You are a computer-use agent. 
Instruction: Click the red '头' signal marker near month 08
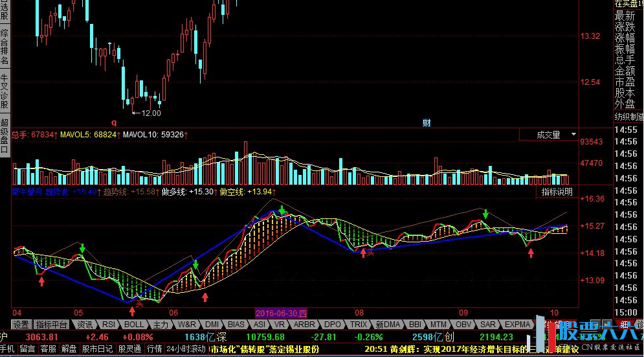click(371, 253)
